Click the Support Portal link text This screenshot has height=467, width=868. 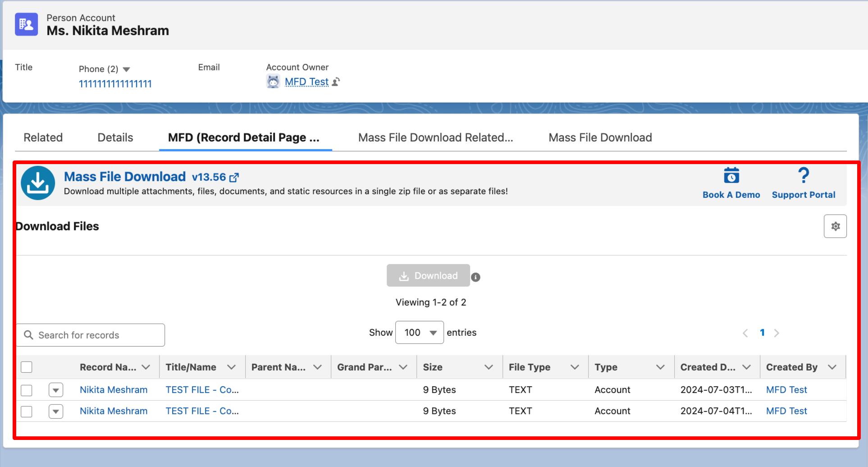coord(804,195)
